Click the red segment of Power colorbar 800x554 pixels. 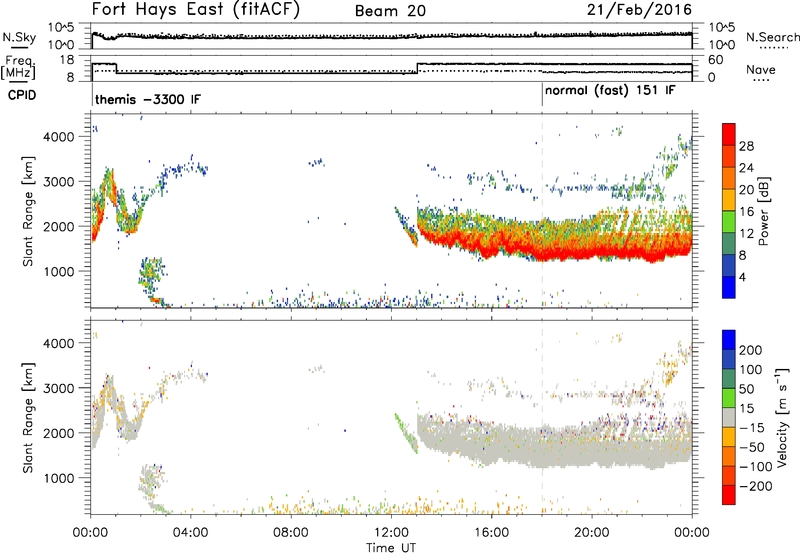[729, 134]
